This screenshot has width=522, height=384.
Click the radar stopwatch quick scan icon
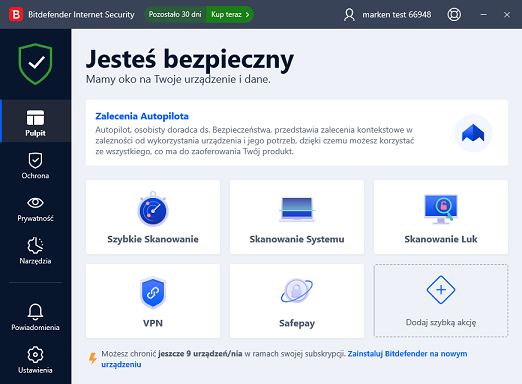[153, 209]
